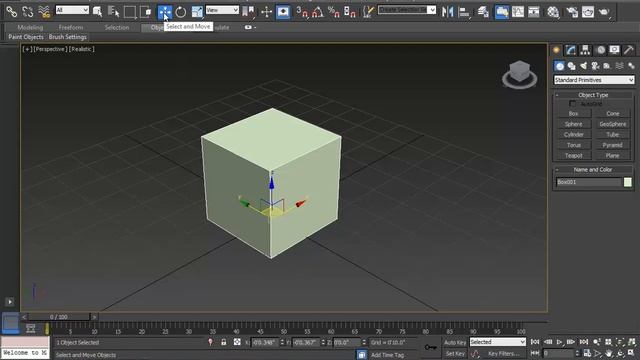Open the reference coordinate system dropdown showing View

[x=222, y=10]
